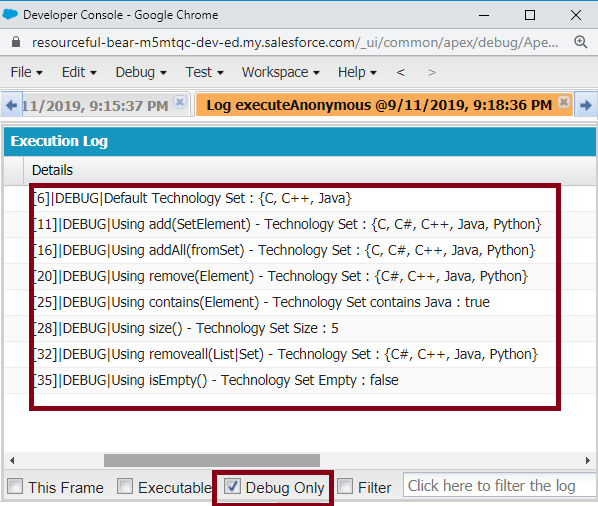The image size is (598, 506).
Task: Enable the Filter checkbox
Action: 345,487
